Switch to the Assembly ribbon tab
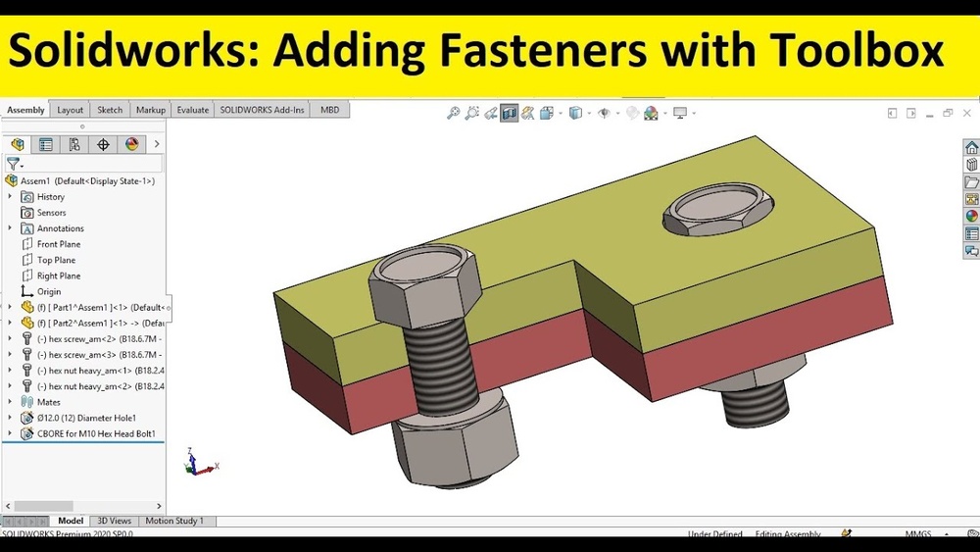Viewport: 980px width, 552px height. [25, 110]
